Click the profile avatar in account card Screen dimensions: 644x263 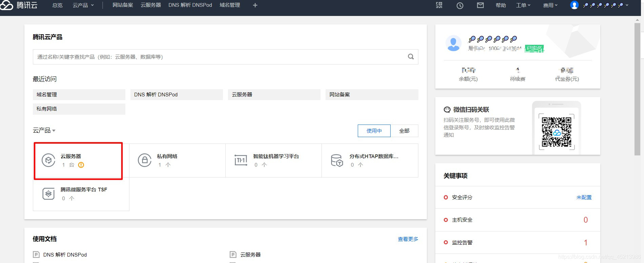(x=453, y=43)
